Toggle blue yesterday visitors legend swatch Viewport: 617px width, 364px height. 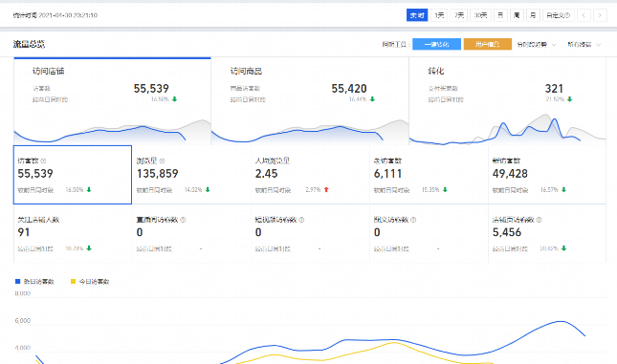pyautogui.click(x=17, y=282)
